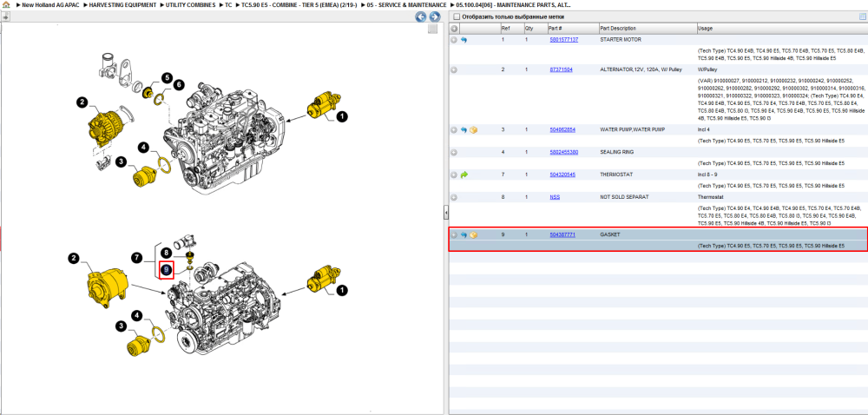Open breadcrumb 'New Holland AG APAC'

pos(50,5)
